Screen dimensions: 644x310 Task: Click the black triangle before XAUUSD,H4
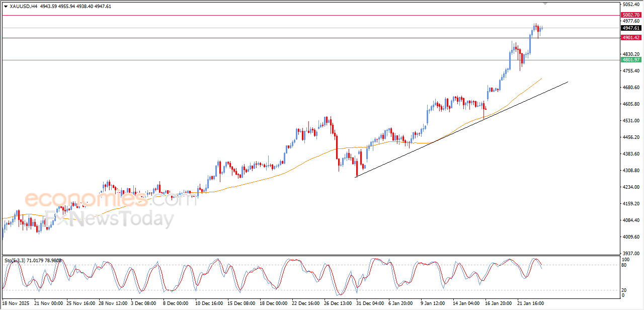pos(6,7)
